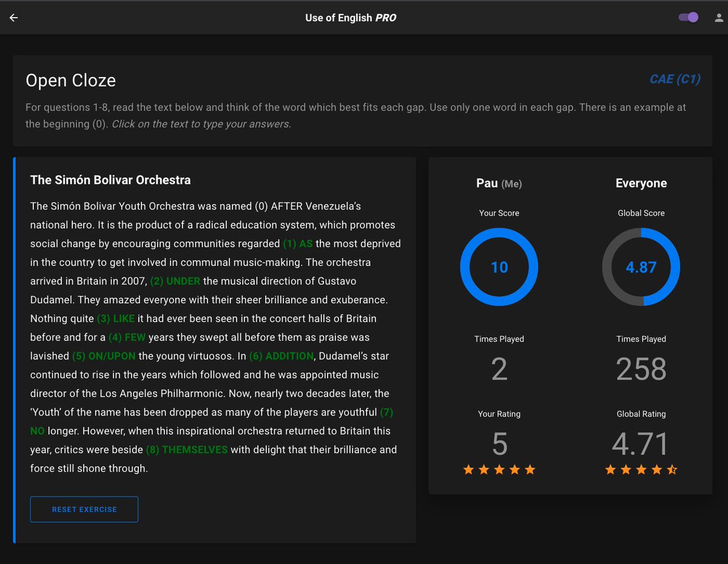Select gap (5) ON/UPON answer
The width and height of the screenshot is (728, 564).
point(104,356)
